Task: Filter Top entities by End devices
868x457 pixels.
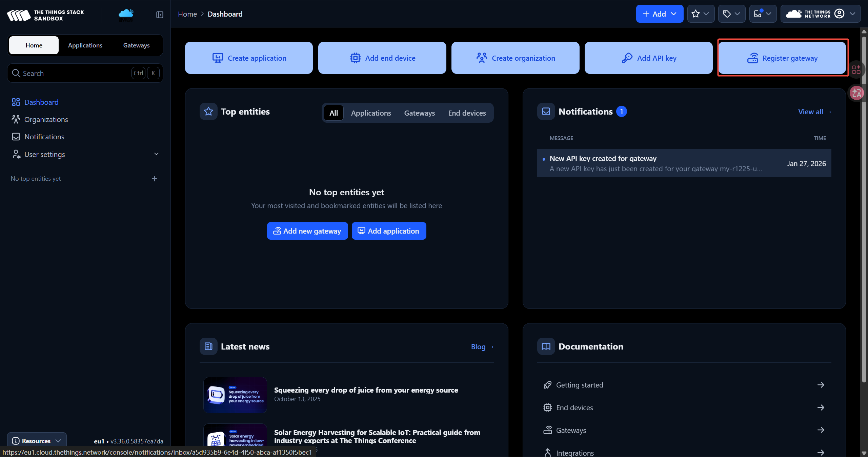Action: (467, 113)
